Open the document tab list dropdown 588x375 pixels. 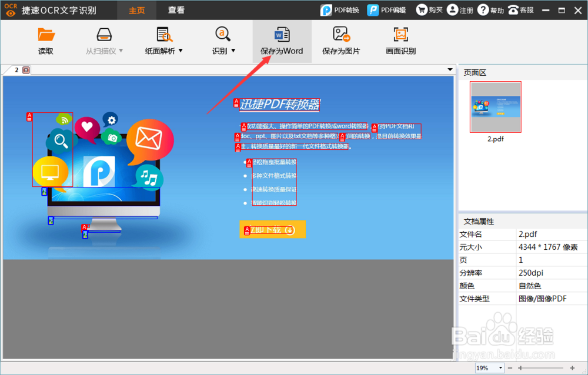pyautogui.click(x=450, y=70)
